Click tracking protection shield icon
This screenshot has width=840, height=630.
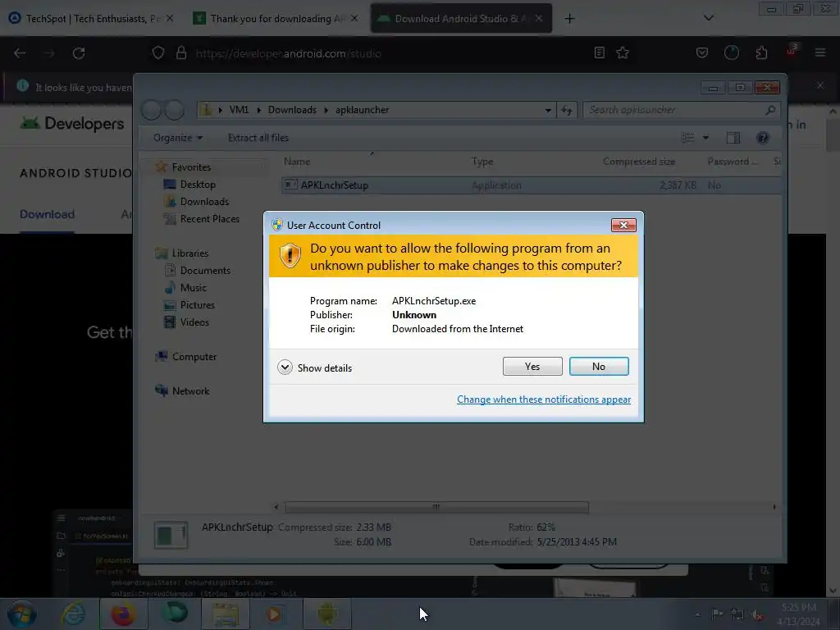[158, 53]
